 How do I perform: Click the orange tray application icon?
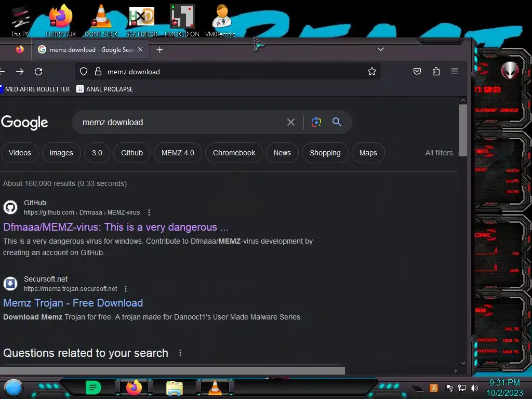click(x=434, y=388)
